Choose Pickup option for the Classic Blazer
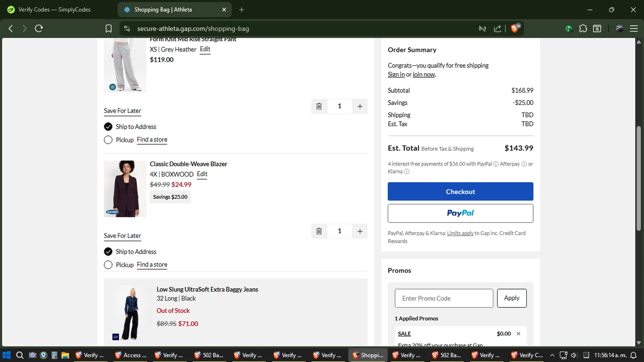The width and height of the screenshot is (644, 362). pyautogui.click(x=108, y=265)
